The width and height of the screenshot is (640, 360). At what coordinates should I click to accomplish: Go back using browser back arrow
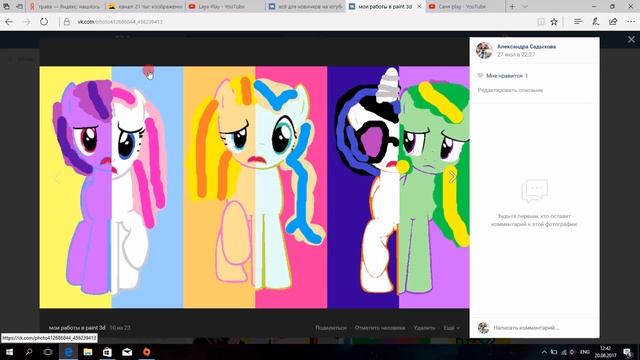pyautogui.click(x=9, y=22)
